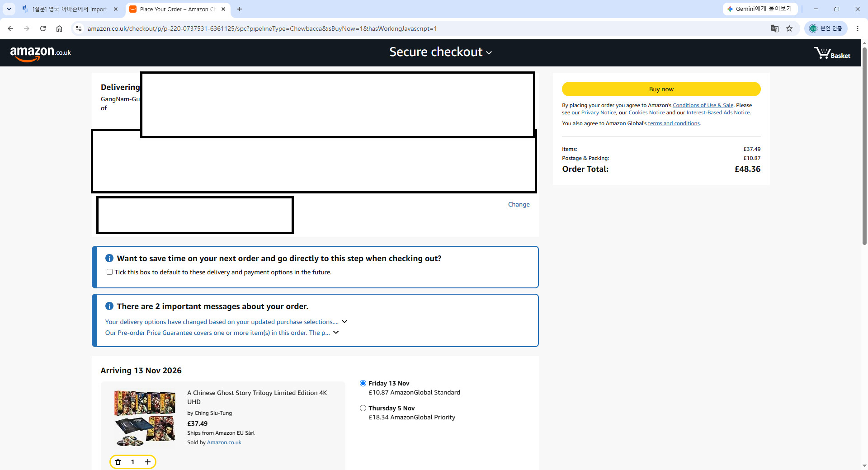Reload the checkout page
The width and height of the screenshot is (868, 470).
click(x=43, y=28)
